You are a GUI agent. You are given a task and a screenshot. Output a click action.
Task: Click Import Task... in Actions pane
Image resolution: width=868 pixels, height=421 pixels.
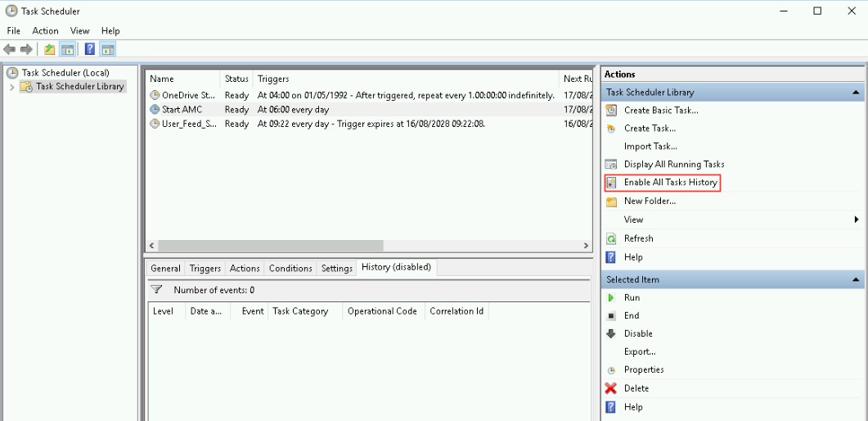[650, 147]
